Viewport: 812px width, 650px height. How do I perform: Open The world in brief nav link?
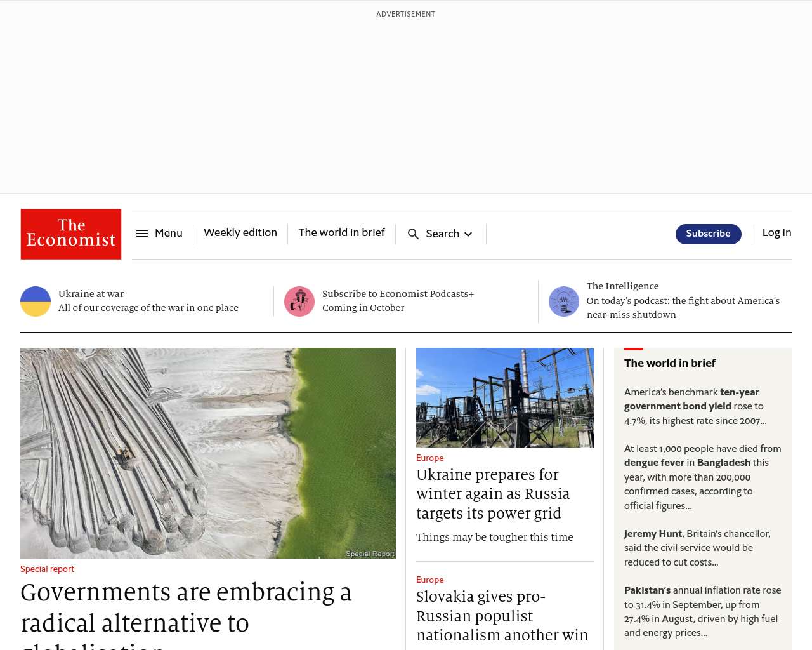pos(341,233)
